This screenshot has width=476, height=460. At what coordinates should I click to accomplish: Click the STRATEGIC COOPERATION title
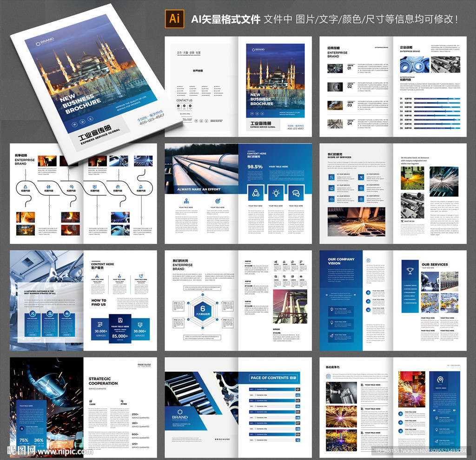click(x=103, y=381)
